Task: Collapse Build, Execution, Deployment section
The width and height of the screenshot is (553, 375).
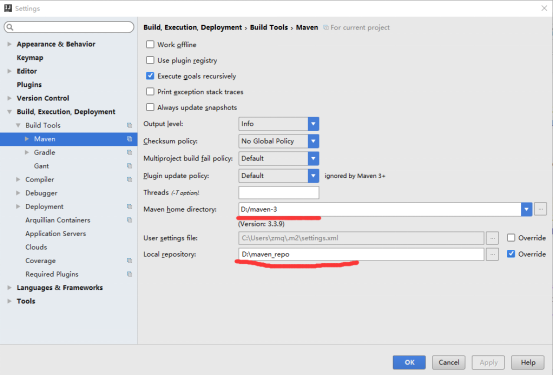Action: click(x=10, y=112)
